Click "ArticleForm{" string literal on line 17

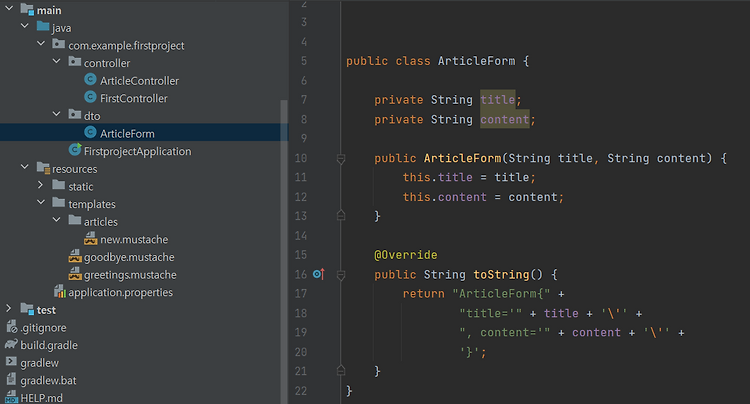tap(501, 294)
